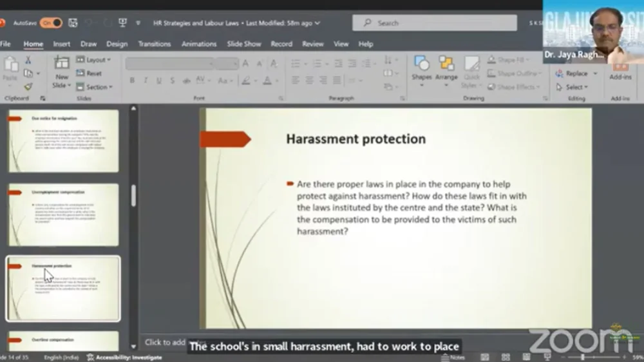The height and width of the screenshot is (362, 644).
Task: Click the zoom slider in status bar
Action: tap(583, 357)
